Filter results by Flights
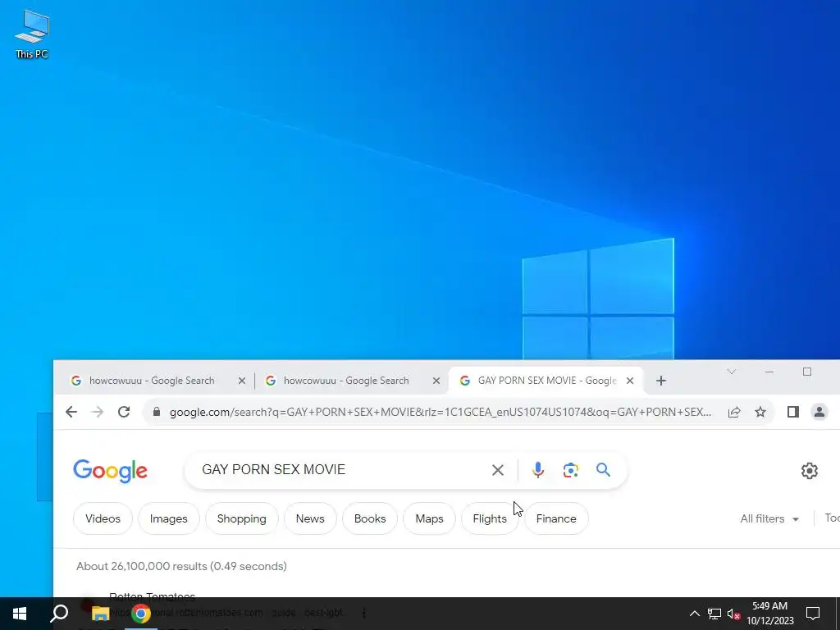This screenshot has height=630, width=840. point(490,518)
